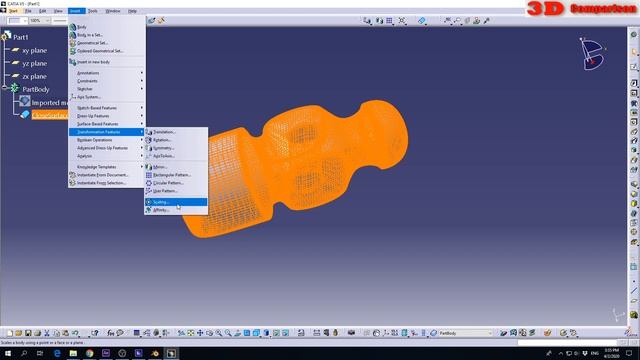
Task: Open the Tools menu
Action: coord(93,11)
